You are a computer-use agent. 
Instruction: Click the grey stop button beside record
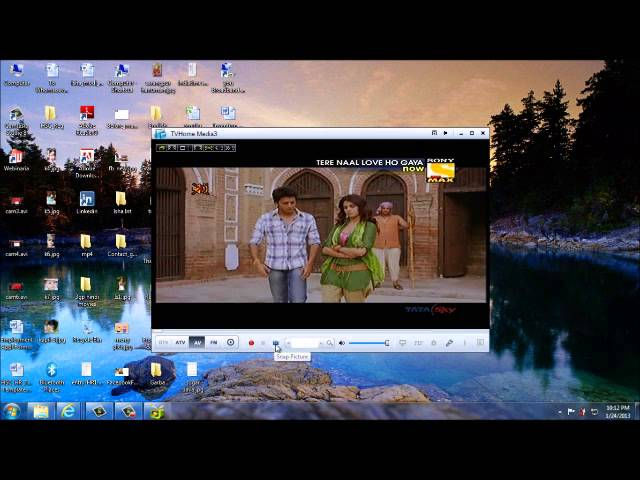[x=263, y=343]
